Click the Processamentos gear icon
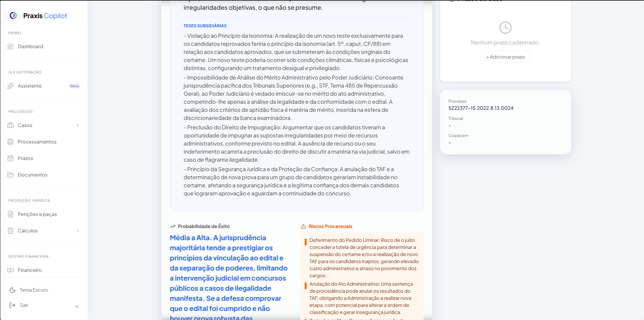The height and width of the screenshot is (320, 644). tap(10, 142)
